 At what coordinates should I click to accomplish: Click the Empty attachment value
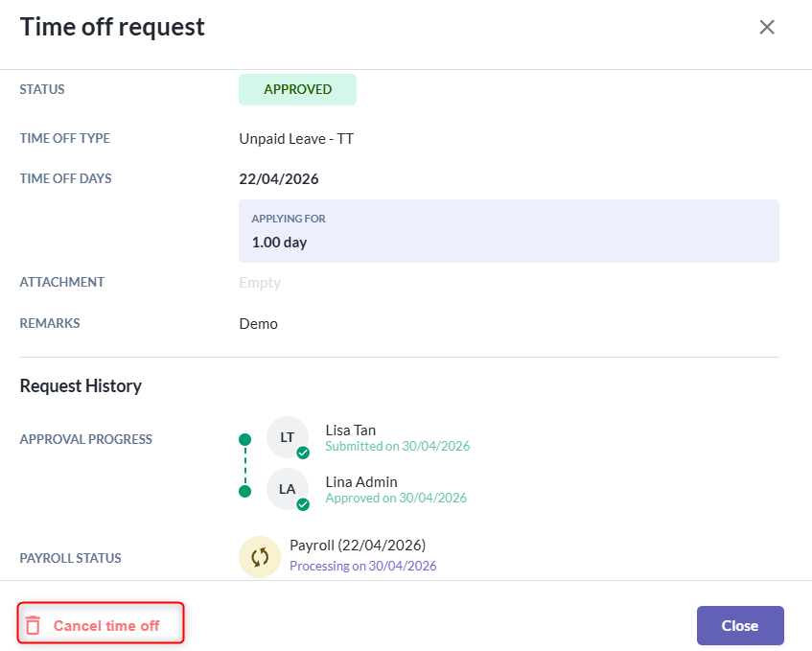[260, 283]
